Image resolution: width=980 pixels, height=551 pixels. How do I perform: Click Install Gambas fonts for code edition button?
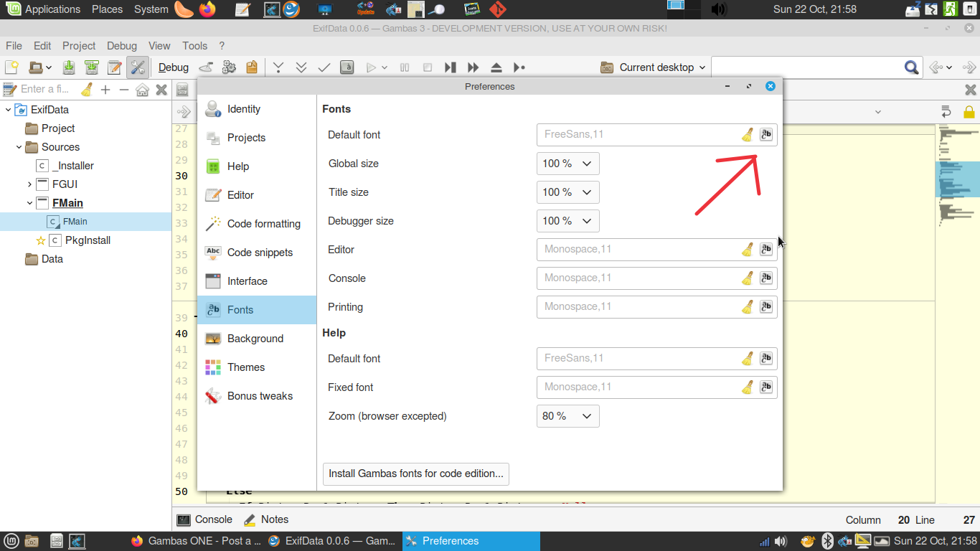click(415, 474)
